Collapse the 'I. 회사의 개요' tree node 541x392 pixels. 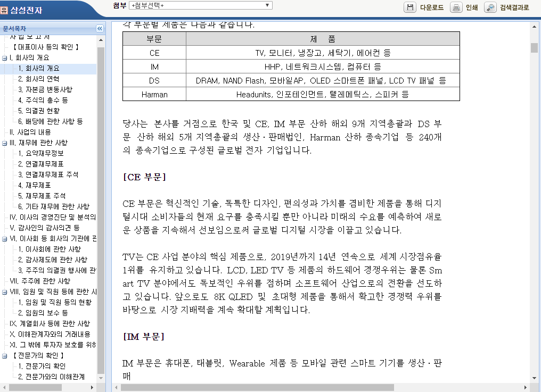tap(4, 58)
